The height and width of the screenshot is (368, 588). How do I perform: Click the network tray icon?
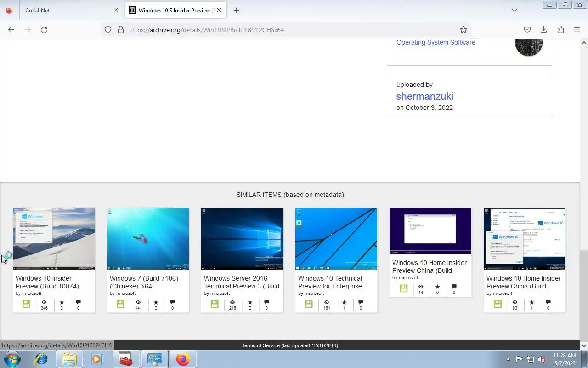coord(531,359)
